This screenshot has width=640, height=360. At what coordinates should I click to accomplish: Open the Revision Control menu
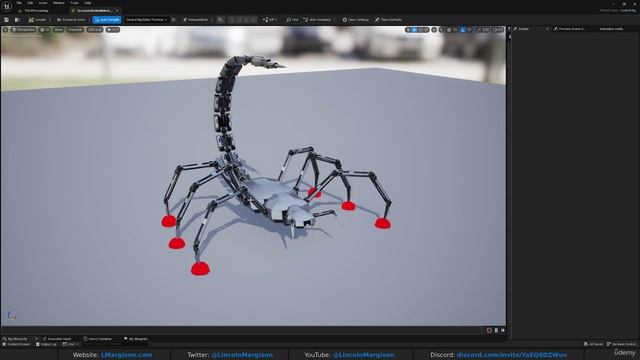622,344
